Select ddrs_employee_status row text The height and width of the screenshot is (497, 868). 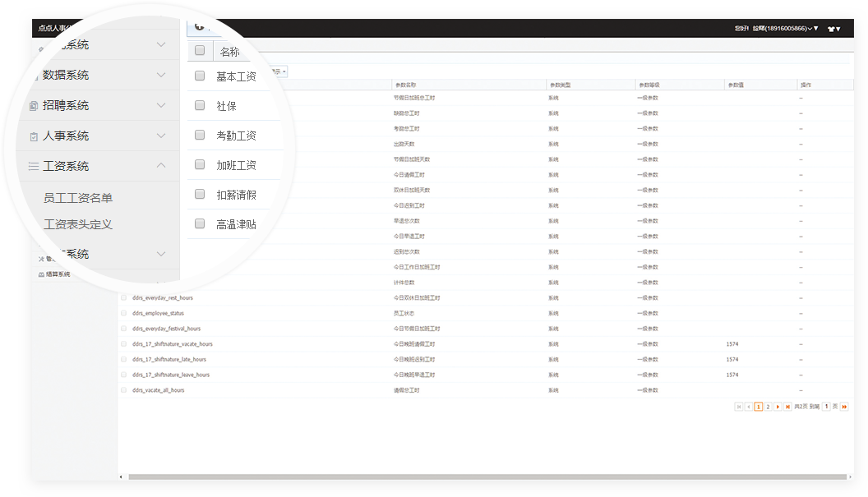coord(158,313)
